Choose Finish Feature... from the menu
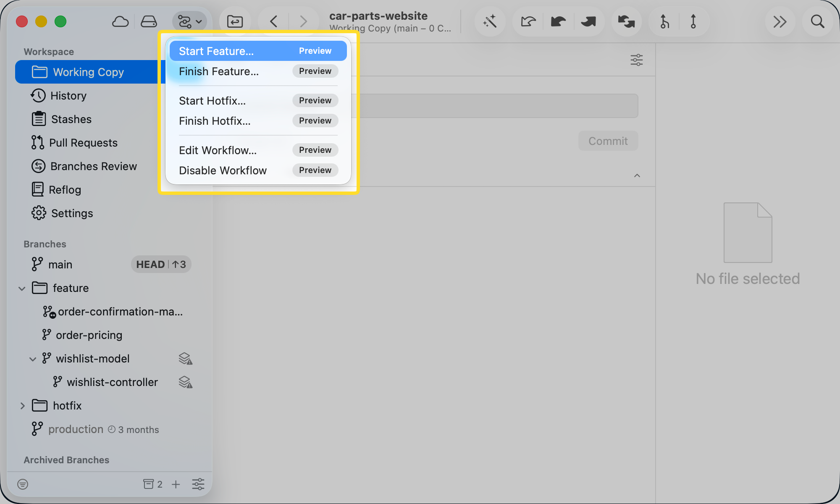The image size is (840, 504). (x=258, y=71)
